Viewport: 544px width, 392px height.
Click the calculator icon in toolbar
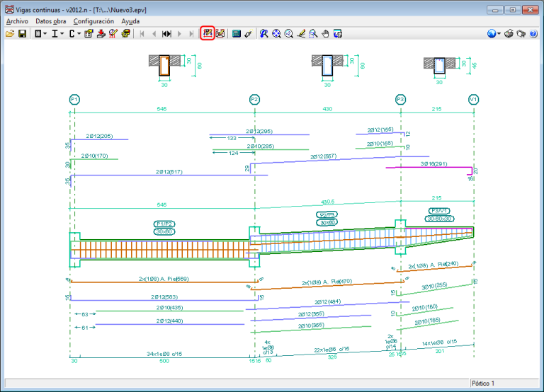pyautogui.click(x=237, y=33)
